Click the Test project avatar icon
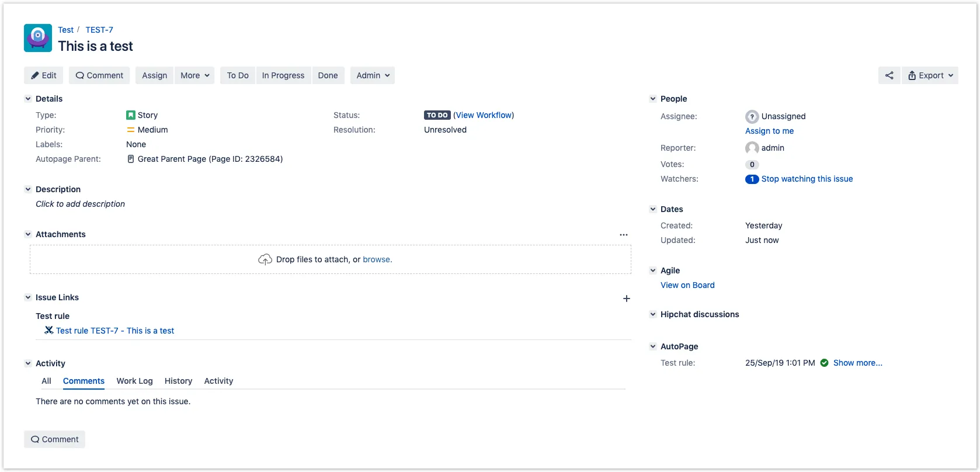 [x=38, y=38]
